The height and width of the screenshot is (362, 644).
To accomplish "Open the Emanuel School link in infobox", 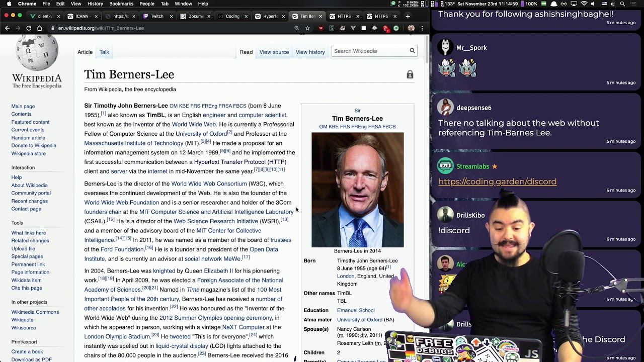I will [356, 310].
